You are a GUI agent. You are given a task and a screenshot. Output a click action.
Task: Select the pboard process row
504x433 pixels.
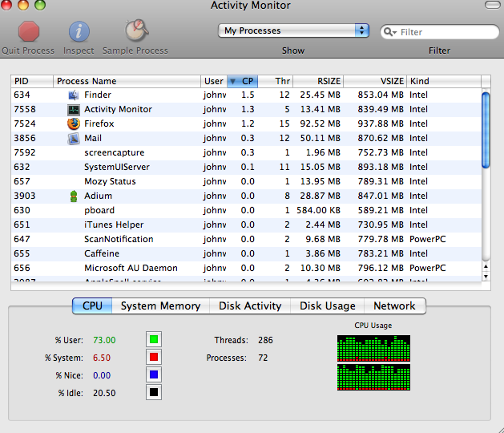click(x=246, y=210)
